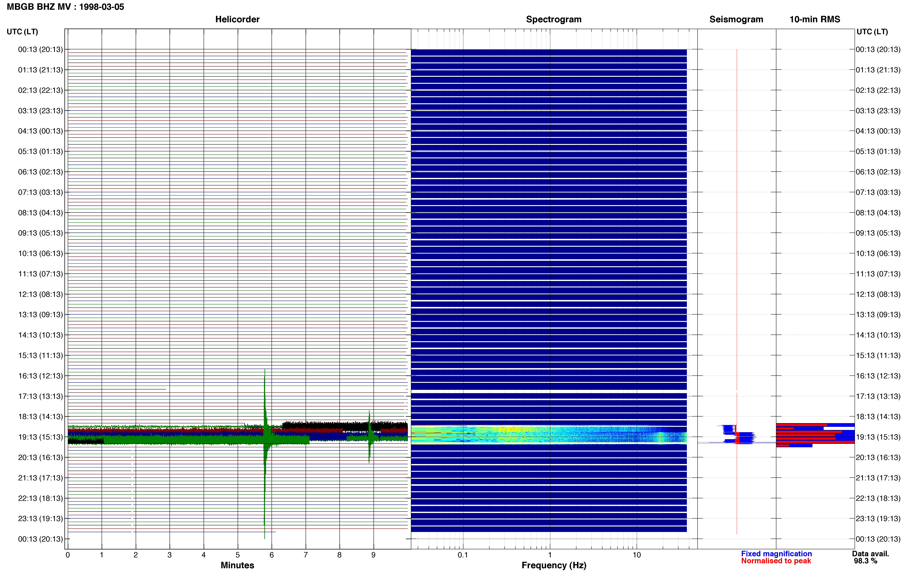Click the '0.1' frequency tick label

(463, 555)
